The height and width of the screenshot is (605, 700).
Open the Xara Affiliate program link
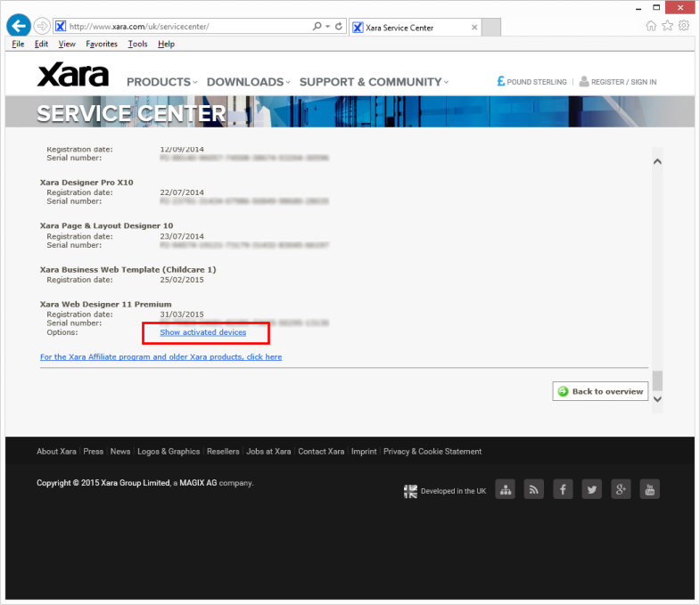[161, 357]
